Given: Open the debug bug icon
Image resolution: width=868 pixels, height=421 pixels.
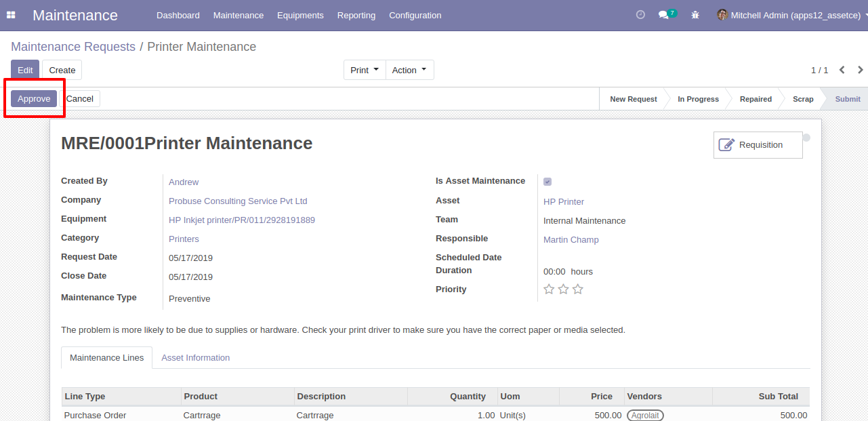Looking at the screenshot, I should click(x=695, y=15).
